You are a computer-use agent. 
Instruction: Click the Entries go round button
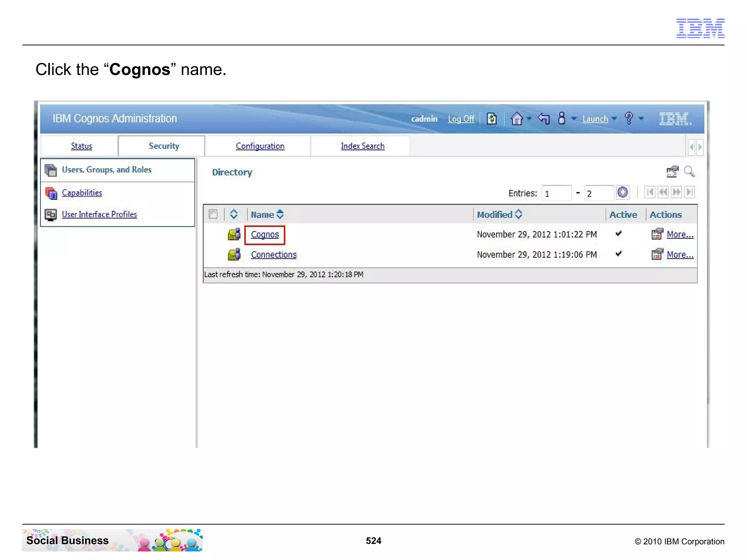tap(623, 192)
